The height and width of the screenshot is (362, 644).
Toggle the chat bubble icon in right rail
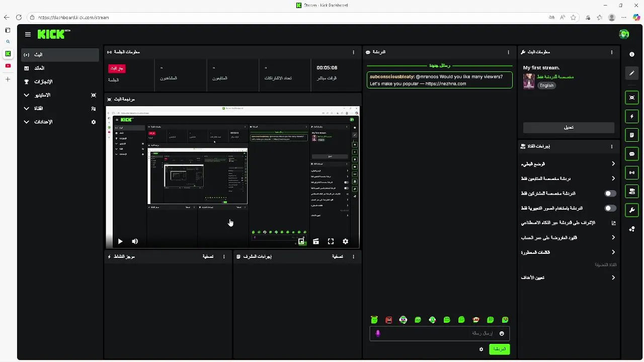(x=632, y=154)
